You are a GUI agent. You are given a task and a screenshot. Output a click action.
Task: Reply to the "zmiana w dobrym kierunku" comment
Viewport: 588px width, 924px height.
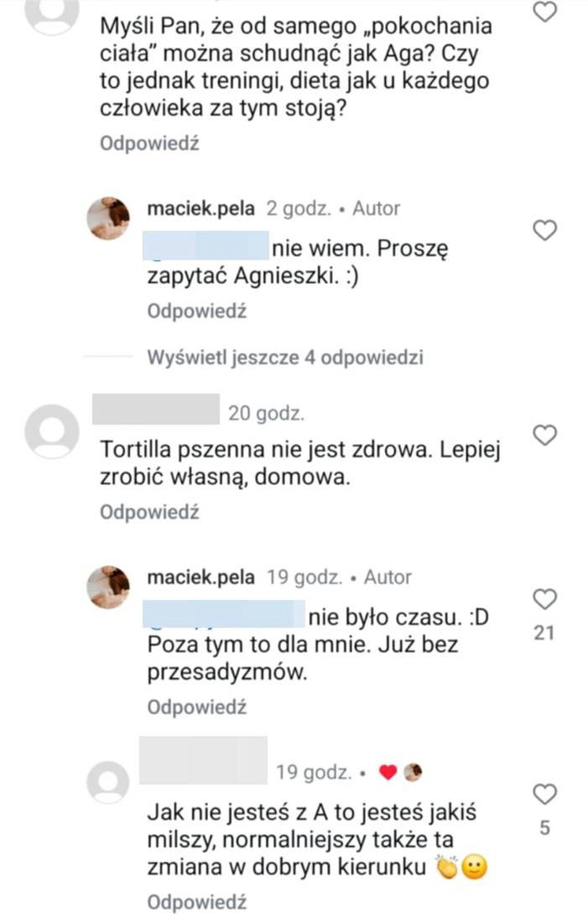pyautogui.click(x=196, y=902)
